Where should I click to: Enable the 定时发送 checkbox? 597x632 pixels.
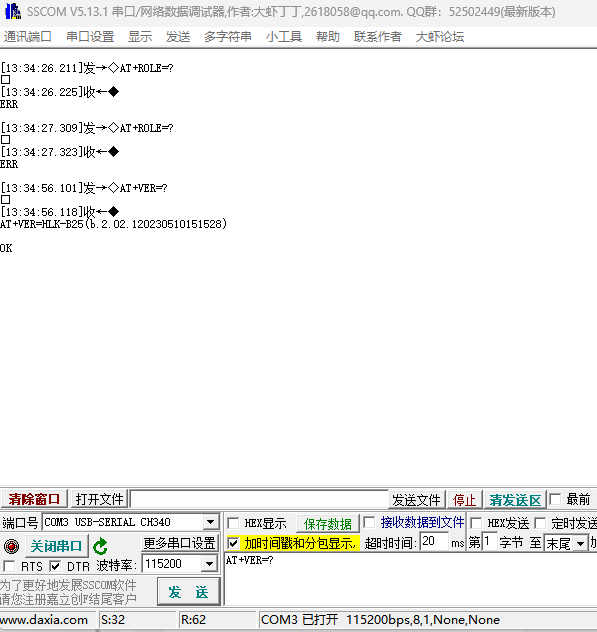tap(540, 524)
